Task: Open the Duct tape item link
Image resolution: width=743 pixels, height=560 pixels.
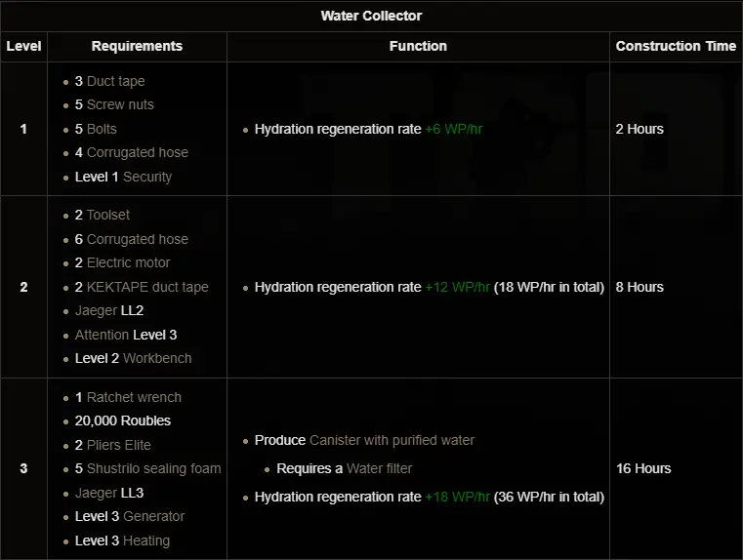Action: 115,81
